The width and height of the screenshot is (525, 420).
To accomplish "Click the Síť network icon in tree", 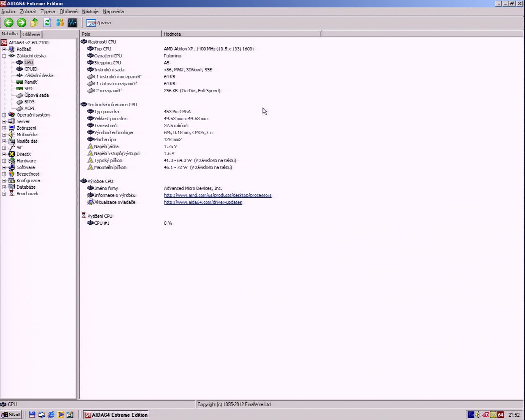I will coord(11,148).
